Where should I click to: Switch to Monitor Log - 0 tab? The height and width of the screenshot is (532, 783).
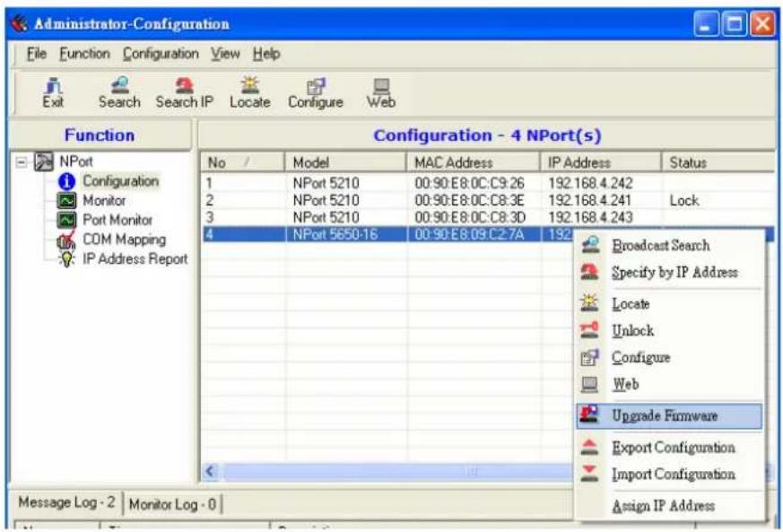(172, 504)
